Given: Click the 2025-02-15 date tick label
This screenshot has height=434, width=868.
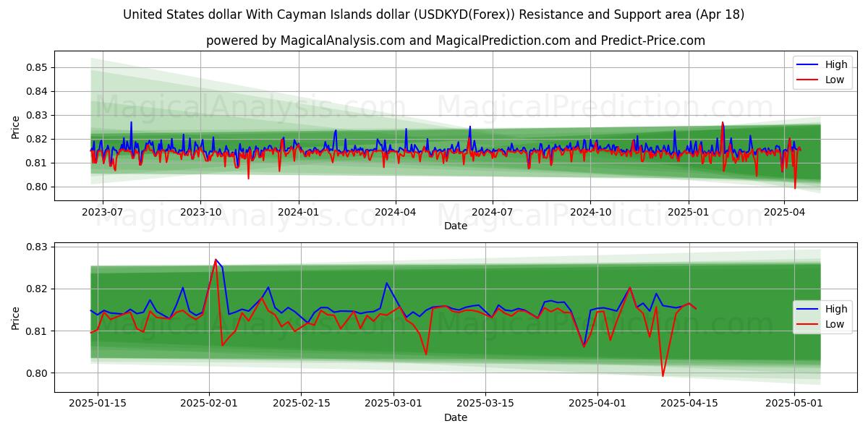Looking at the screenshot, I should tap(302, 404).
